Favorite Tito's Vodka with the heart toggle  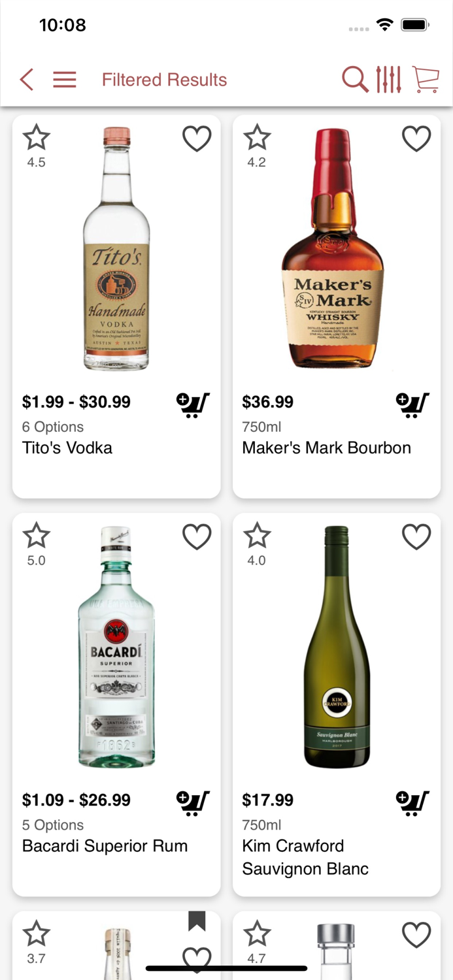pyautogui.click(x=197, y=139)
